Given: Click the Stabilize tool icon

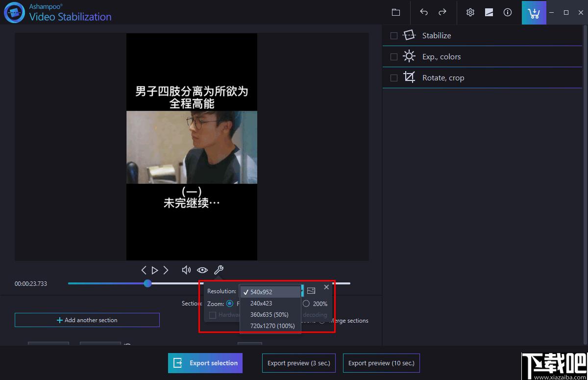Looking at the screenshot, I should [x=409, y=35].
